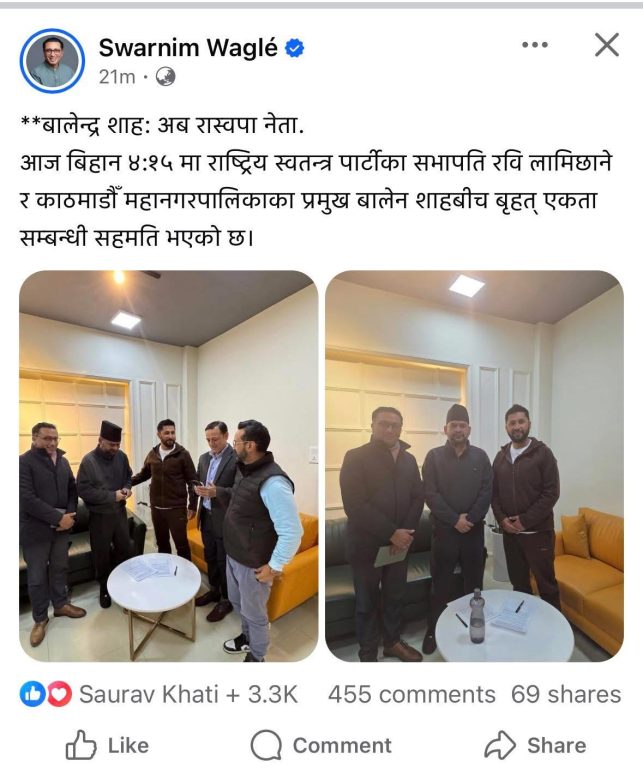View reactions from Saurav Khati + 3.3K
The image size is (643, 768).
(x=189, y=694)
